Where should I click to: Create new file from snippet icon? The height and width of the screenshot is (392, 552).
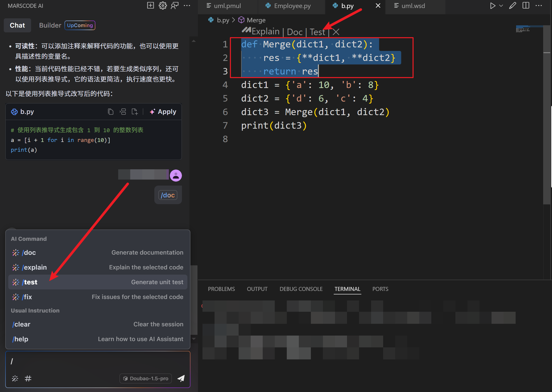135,112
